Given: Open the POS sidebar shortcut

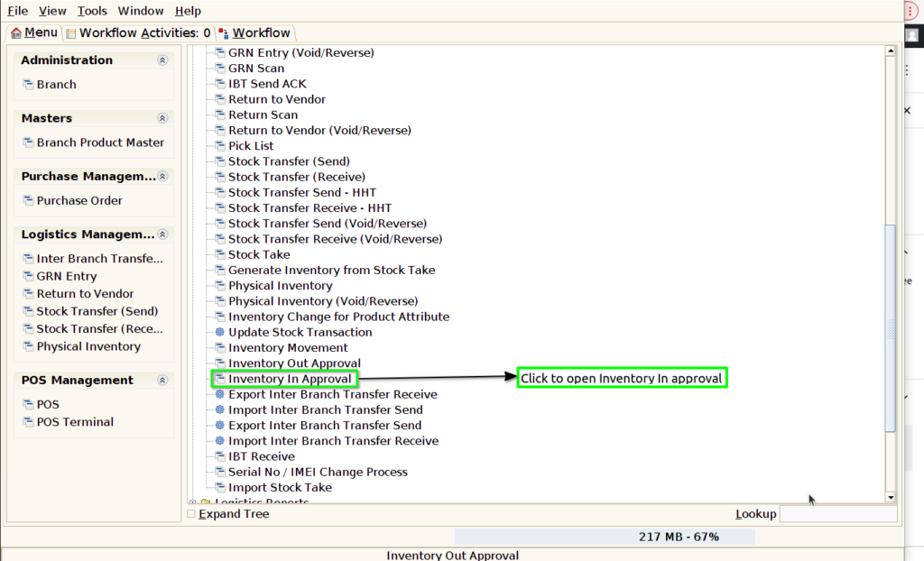Looking at the screenshot, I should 48,404.
